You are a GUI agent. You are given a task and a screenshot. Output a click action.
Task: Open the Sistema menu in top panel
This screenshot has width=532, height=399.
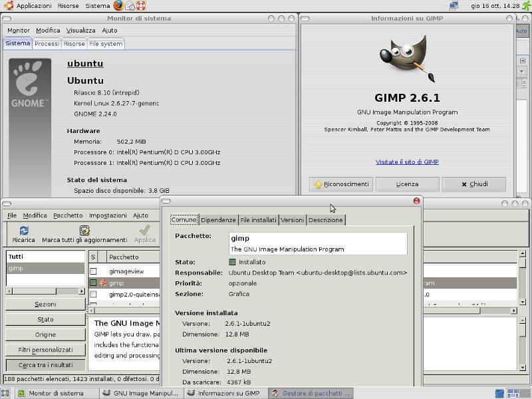tap(97, 6)
